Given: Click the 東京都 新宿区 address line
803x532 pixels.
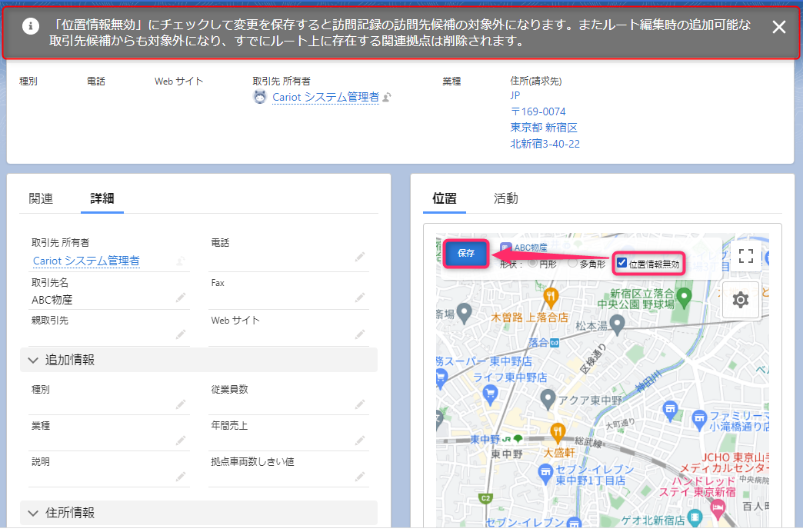Looking at the screenshot, I should (x=544, y=128).
